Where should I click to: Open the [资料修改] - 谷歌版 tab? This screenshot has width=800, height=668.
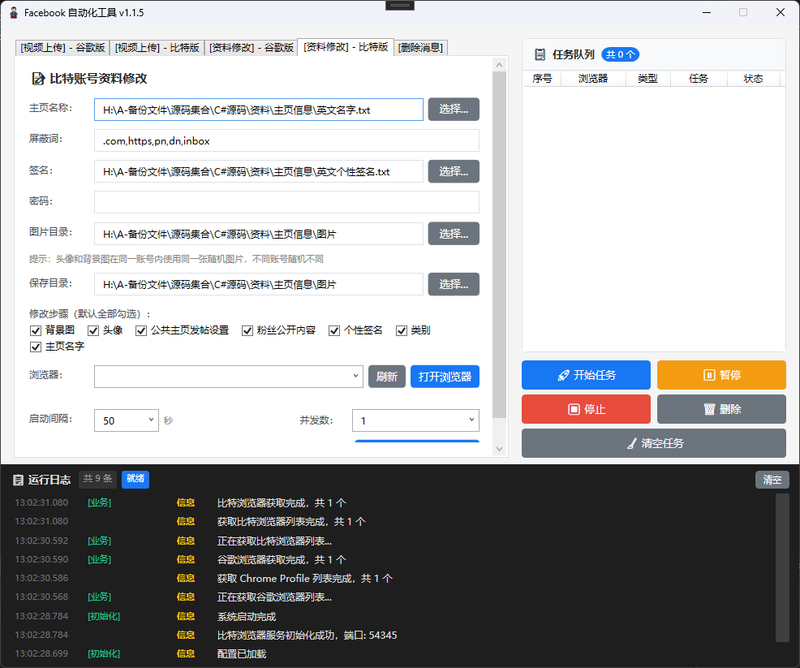point(252,47)
